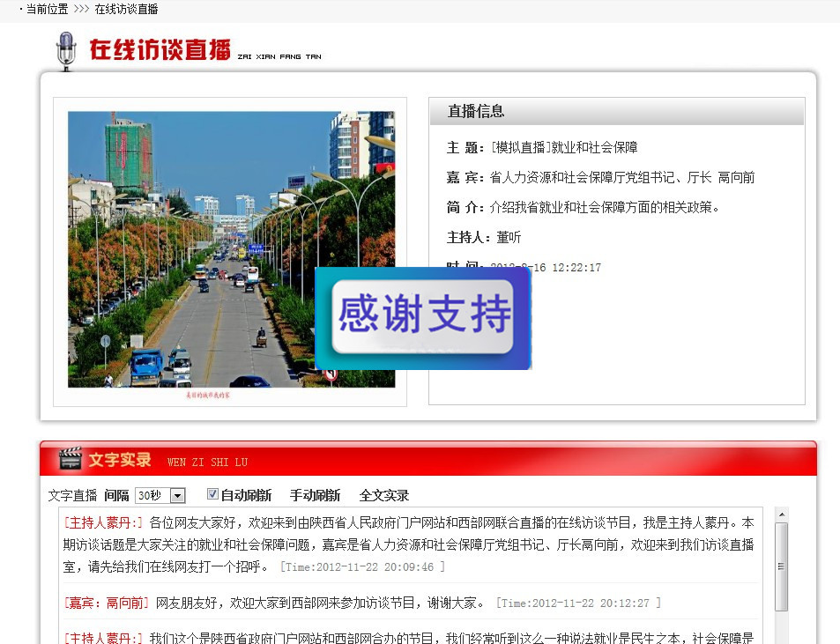Viewport: 840px width, 644px height.
Task: Click the 主题 line about 就业和社会保障
Action: click(x=542, y=147)
